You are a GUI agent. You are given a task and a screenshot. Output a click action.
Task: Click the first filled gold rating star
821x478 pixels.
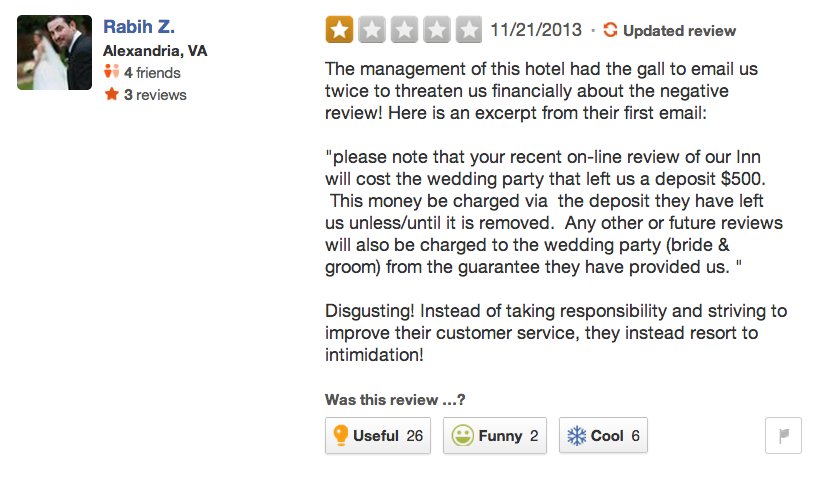(339, 30)
